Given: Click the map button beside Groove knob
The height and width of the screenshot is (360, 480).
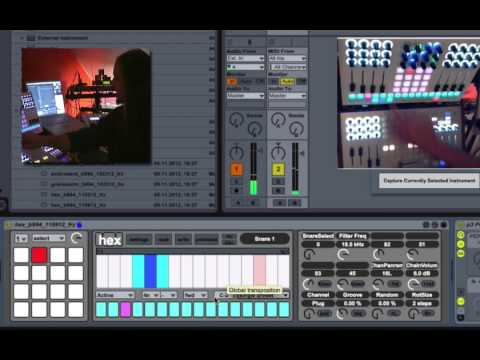Looking at the screenshot, I should tap(358, 313).
